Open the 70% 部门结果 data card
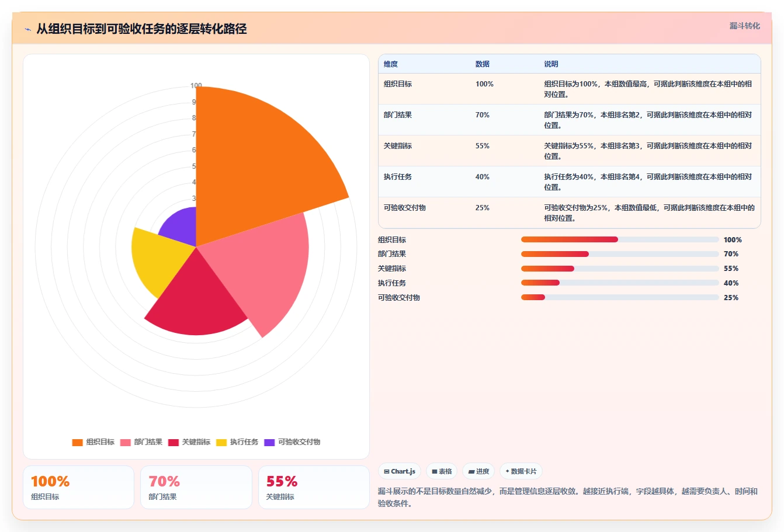This screenshot has width=784, height=532. click(x=196, y=487)
